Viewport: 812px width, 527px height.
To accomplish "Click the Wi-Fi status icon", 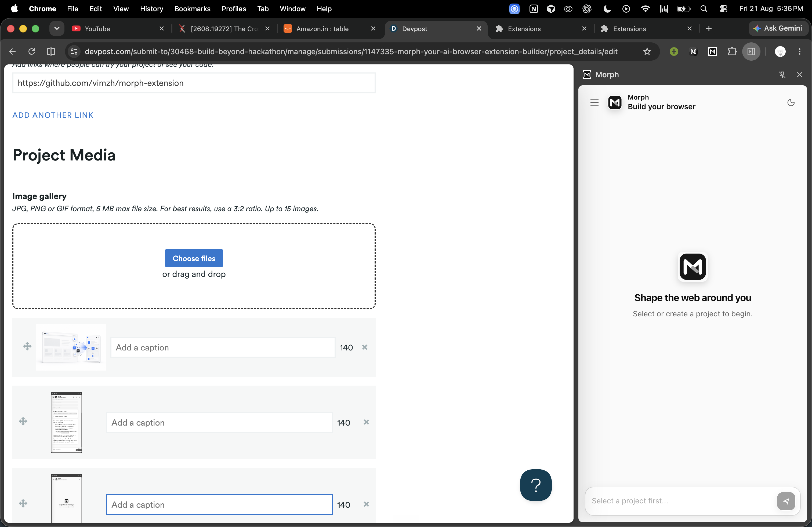I will (x=645, y=9).
